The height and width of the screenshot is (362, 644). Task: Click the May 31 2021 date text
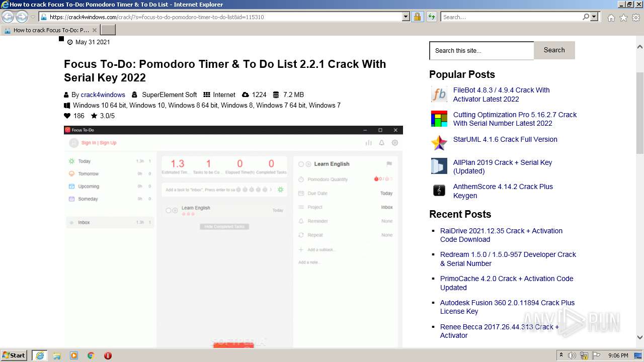pyautogui.click(x=93, y=42)
